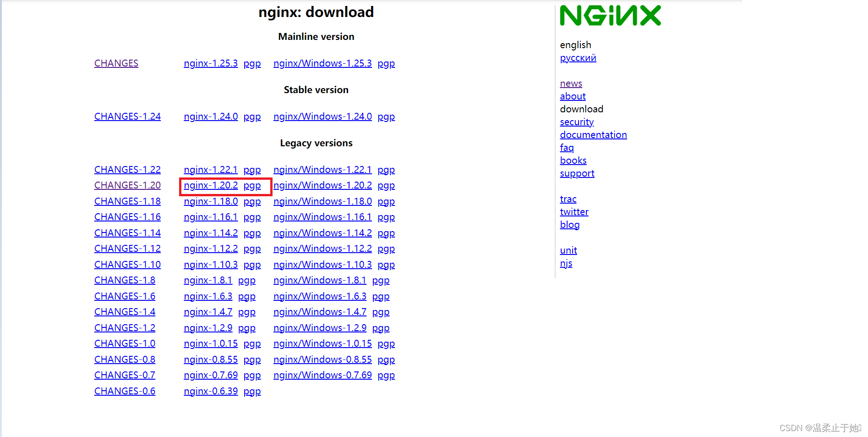Download nginx/Windows-1.25.3 build
The height and width of the screenshot is (437, 868).
pos(322,63)
